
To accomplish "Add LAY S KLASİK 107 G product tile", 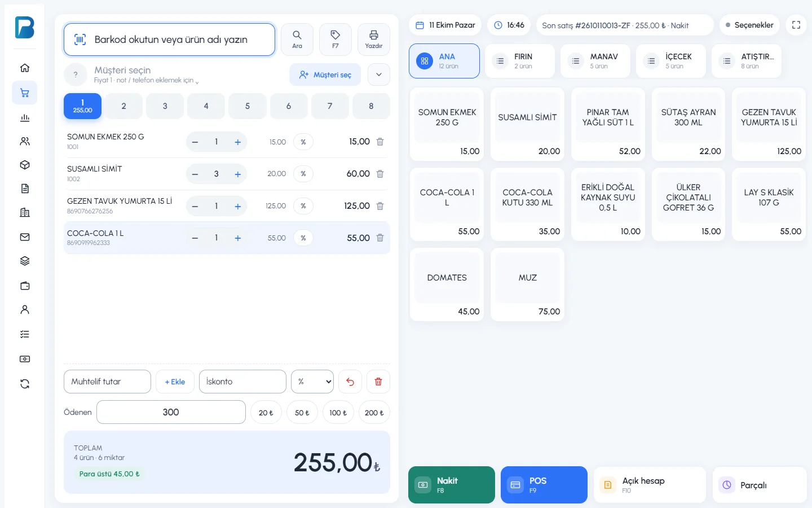I will coord(769,204).
